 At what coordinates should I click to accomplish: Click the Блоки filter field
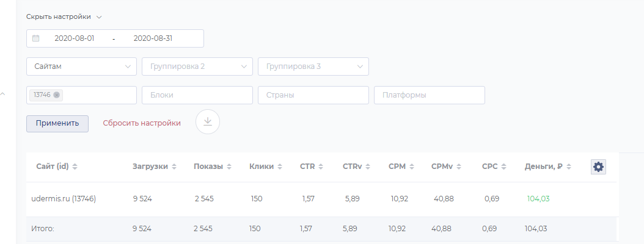(x=197, y=95)
